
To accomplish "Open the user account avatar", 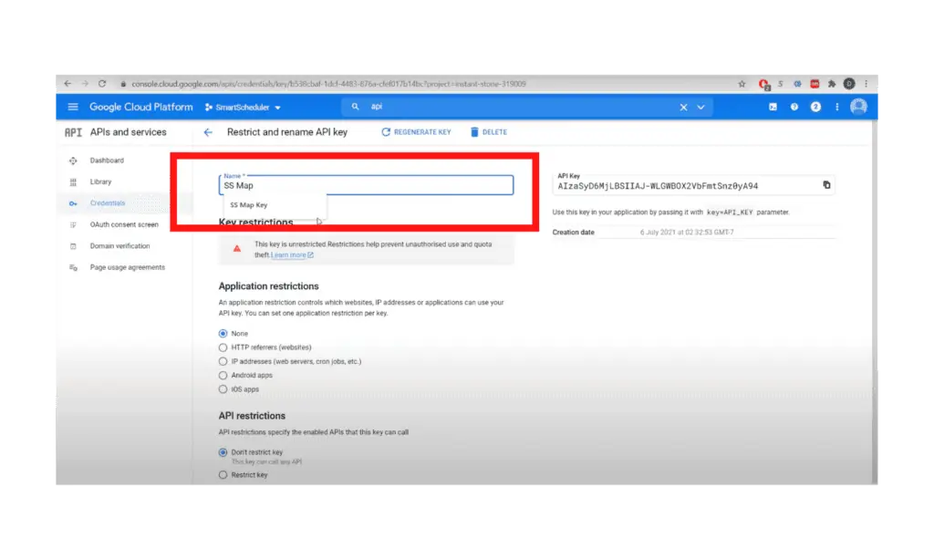I will pos(858,108).
